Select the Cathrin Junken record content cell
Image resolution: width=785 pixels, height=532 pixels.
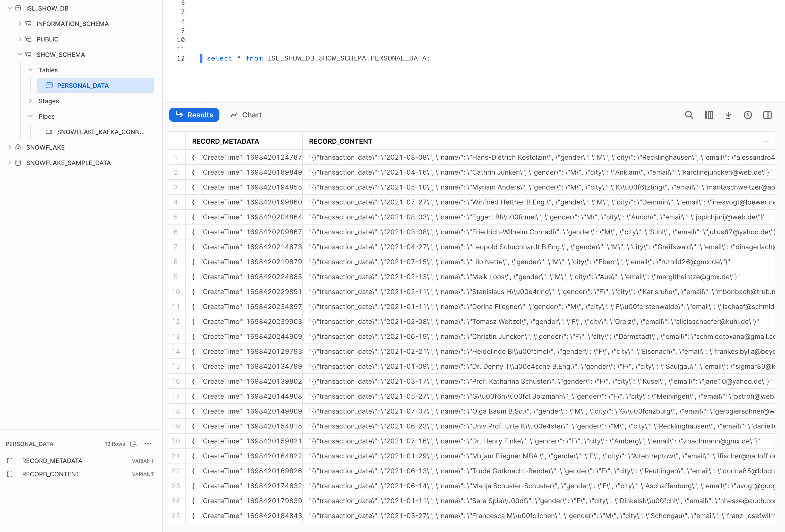539,172
